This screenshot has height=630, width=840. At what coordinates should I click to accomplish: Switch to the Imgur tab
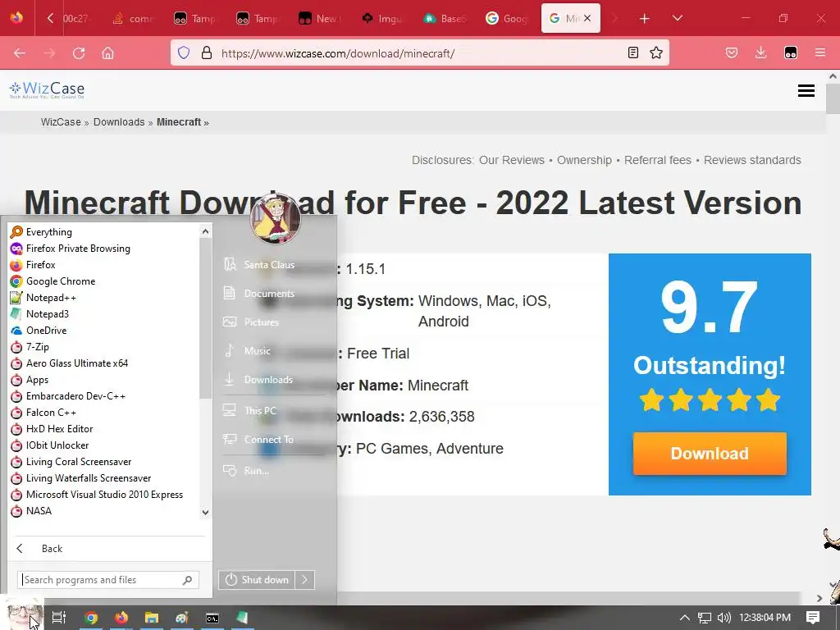click(383, 19)
